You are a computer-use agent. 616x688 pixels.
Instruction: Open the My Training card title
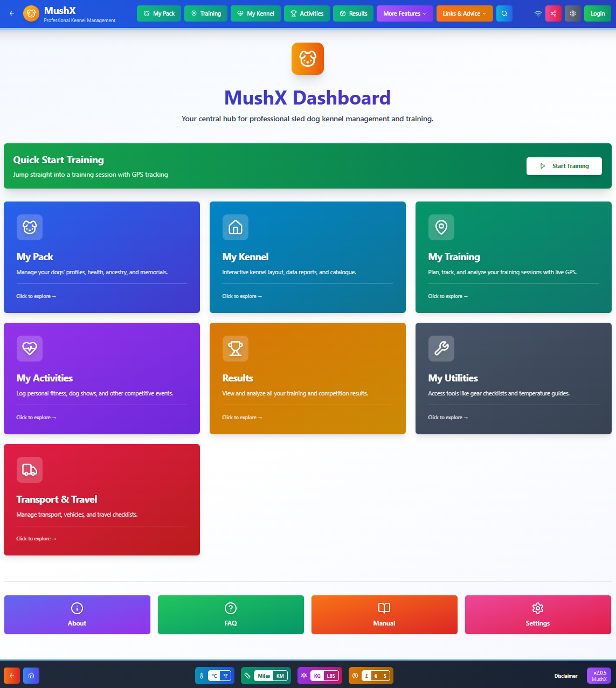click(454, 257)
